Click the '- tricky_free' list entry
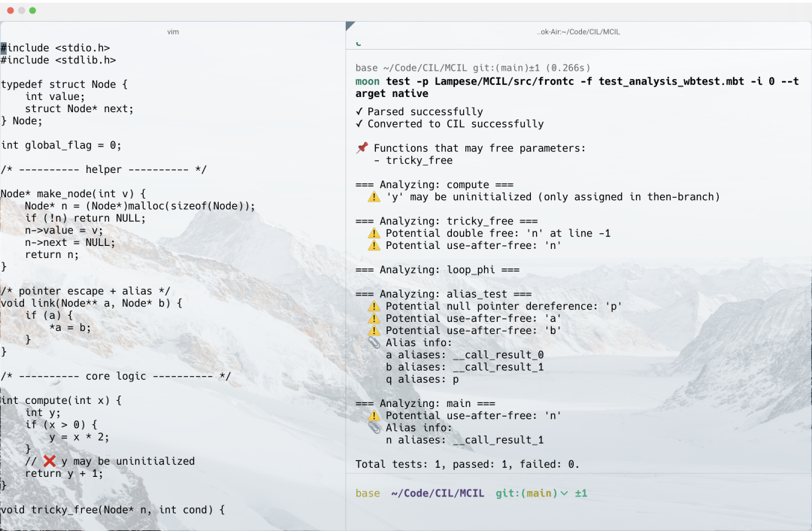 (x=414, y=160)
